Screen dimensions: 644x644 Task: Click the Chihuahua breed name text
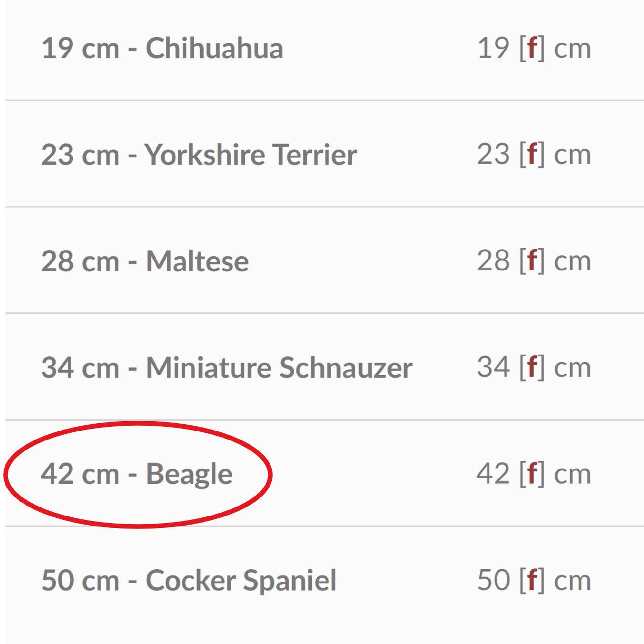coord(215,48)
